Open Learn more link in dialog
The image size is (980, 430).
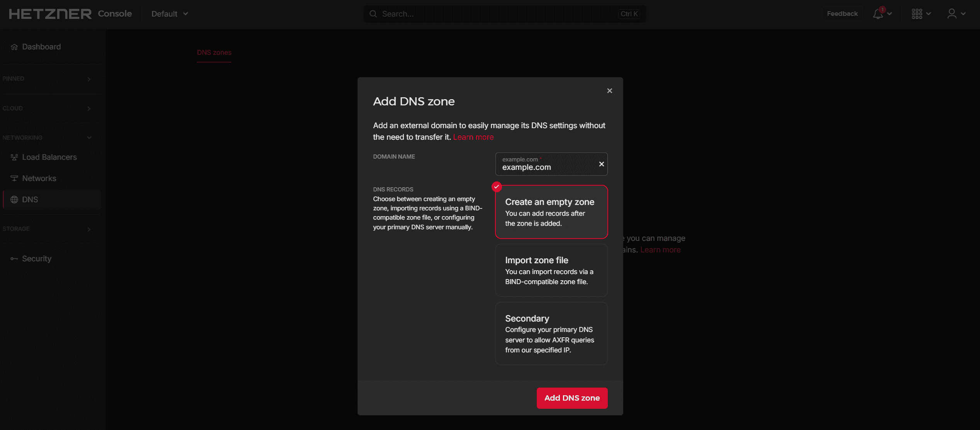[x=473, y=137]
